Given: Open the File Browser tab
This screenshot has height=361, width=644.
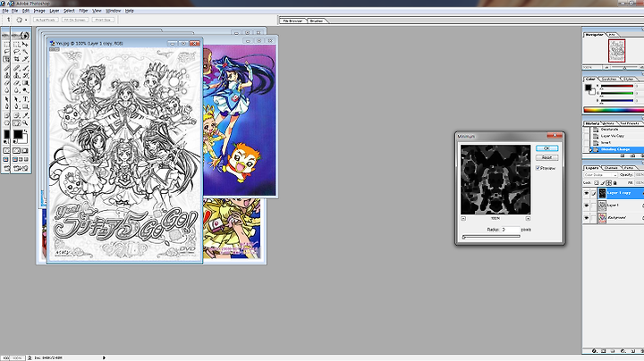Looking at the screenshot, I should pos(292,21).
